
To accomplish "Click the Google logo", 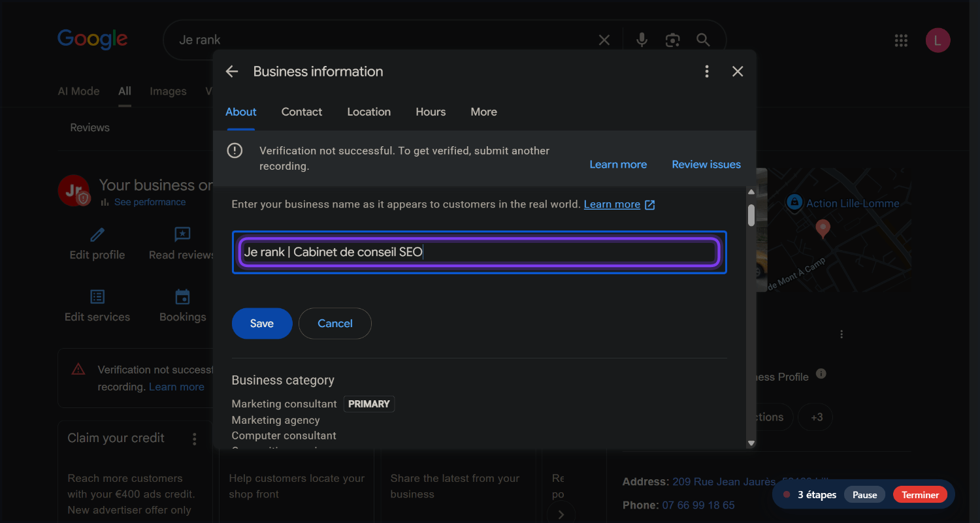I will point(93,39).
